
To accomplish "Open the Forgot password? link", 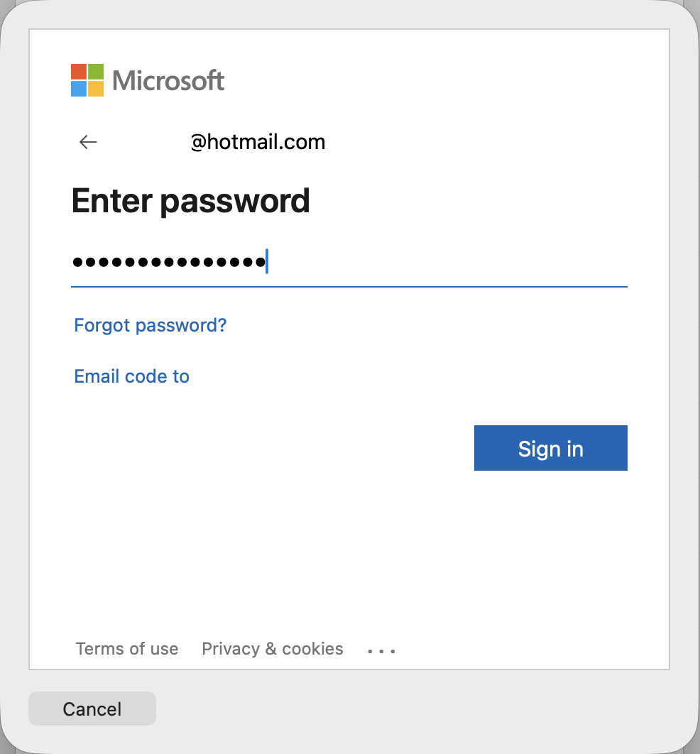I will click(151, 325).
